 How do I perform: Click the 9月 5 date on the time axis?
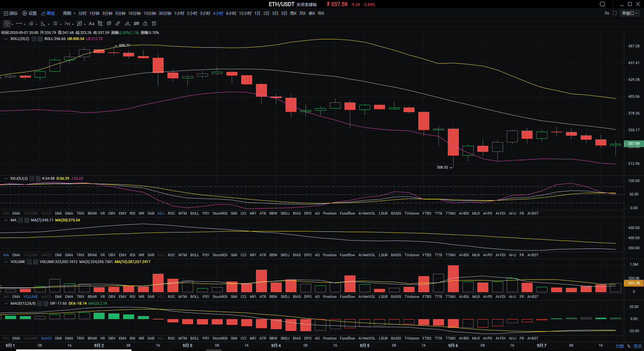[364, 346]
